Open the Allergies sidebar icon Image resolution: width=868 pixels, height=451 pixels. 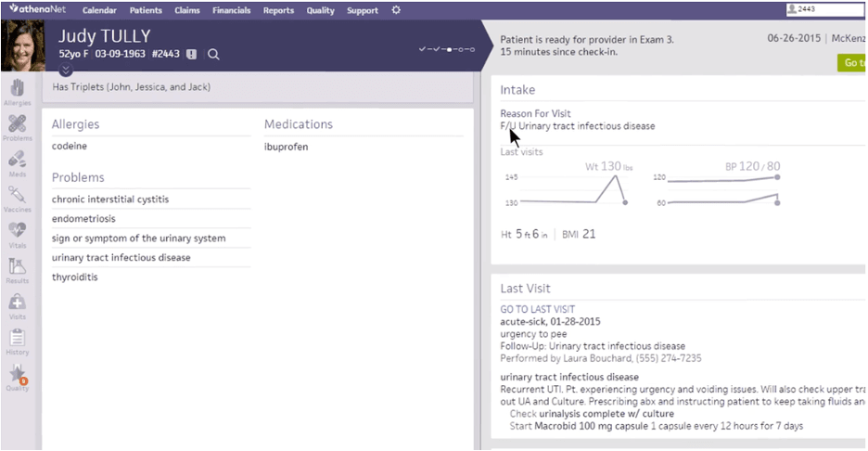17,89
